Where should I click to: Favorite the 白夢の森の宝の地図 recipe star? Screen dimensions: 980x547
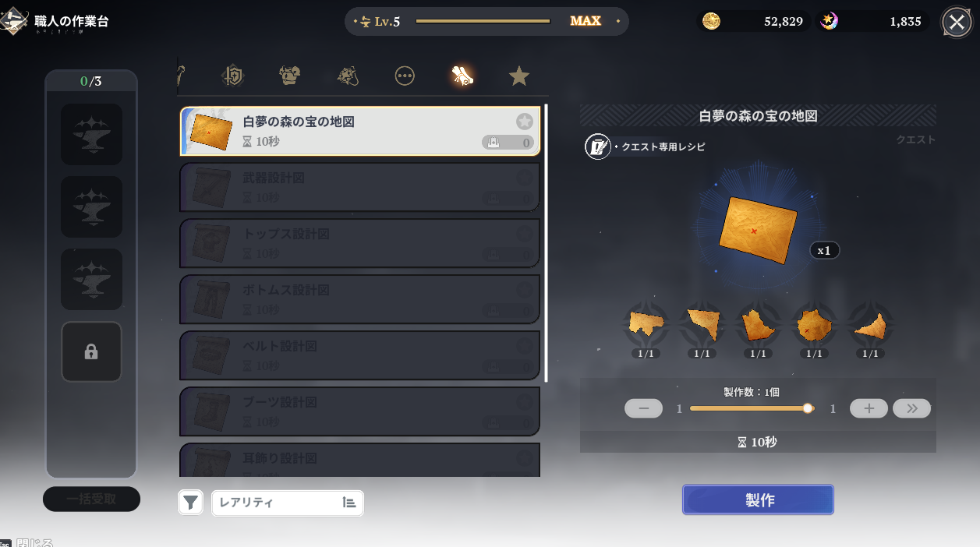(x=525, y=122)
